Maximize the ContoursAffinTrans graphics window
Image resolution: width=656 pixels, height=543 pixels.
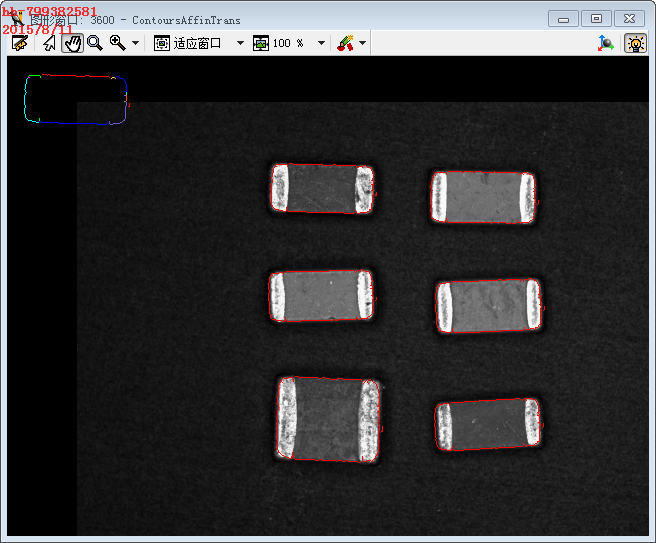596,19
